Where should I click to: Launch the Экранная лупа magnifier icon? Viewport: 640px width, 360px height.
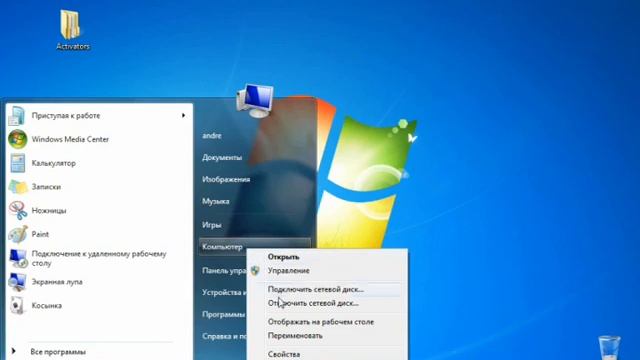pyautogui.click(x=18, y=282)
